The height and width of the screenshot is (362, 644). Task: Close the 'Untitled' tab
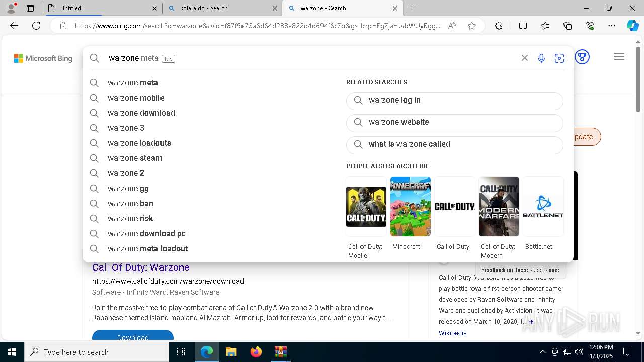pos(154,8)
